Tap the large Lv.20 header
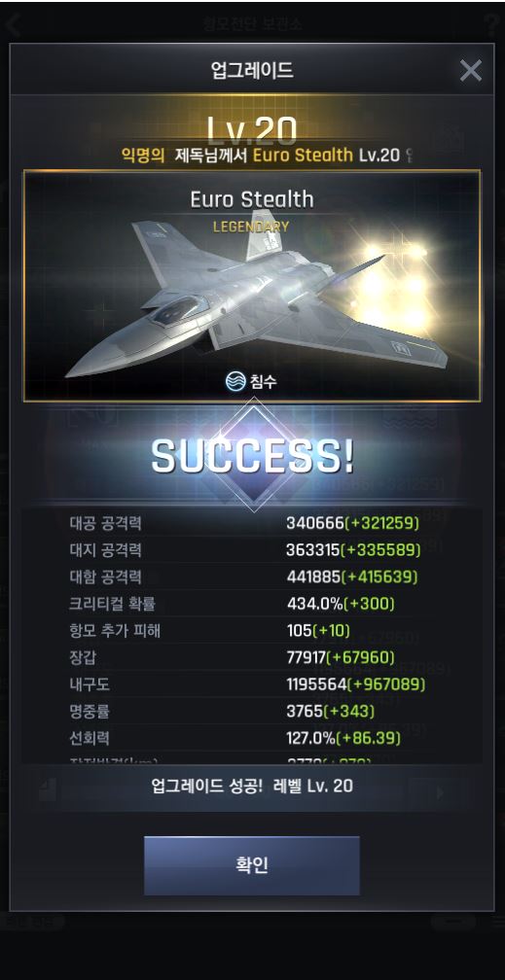Viewport: 505px width, 980px height. pos(252,128)
